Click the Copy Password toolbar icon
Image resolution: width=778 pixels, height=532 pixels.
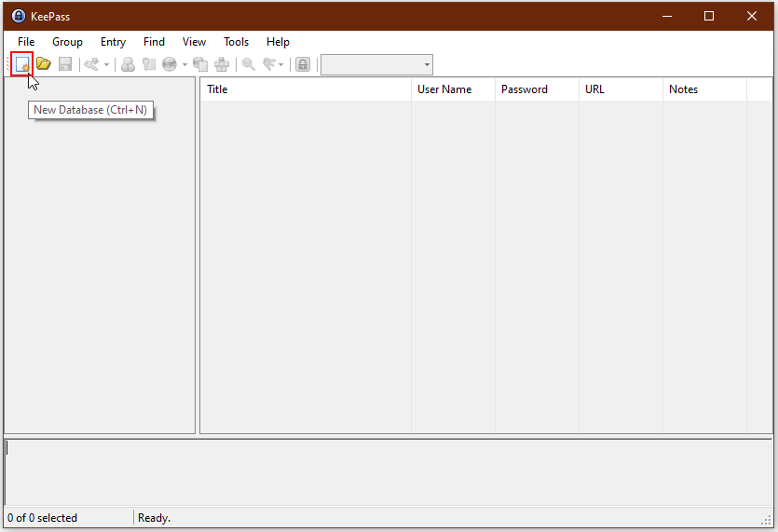pyautogui.click(x=149, y=64)
